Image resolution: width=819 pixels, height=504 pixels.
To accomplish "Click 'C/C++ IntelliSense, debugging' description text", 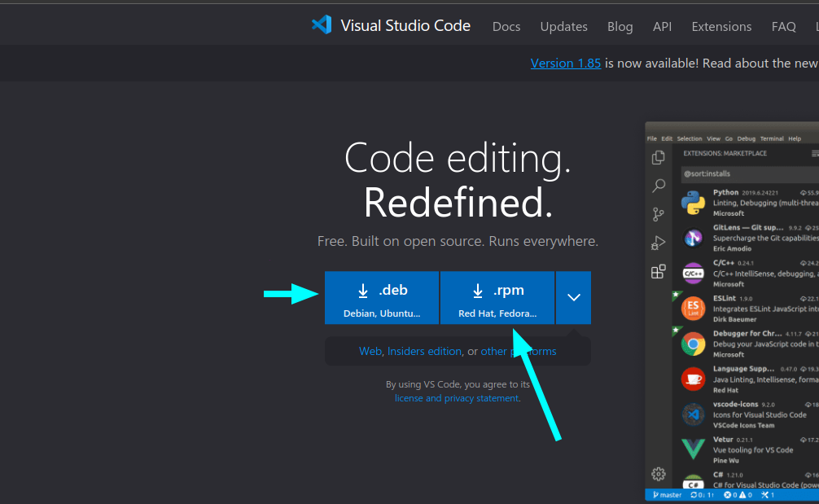I will [x=766, y=274].
